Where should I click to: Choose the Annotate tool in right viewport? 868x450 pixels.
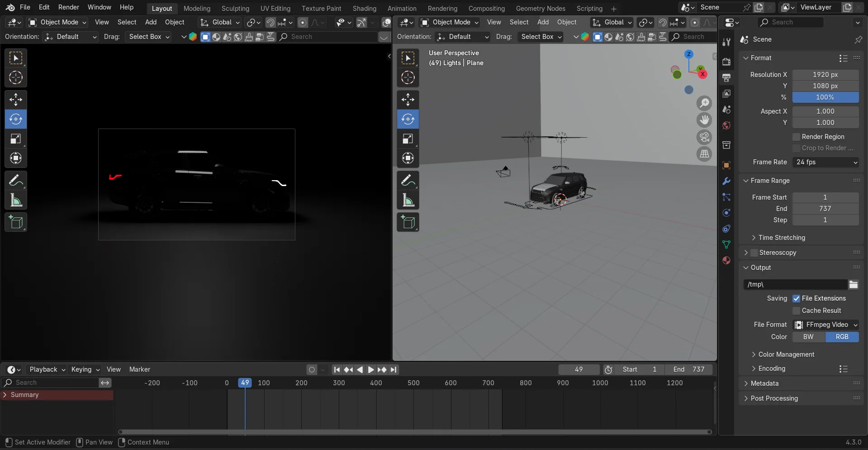tap(408, 181)
